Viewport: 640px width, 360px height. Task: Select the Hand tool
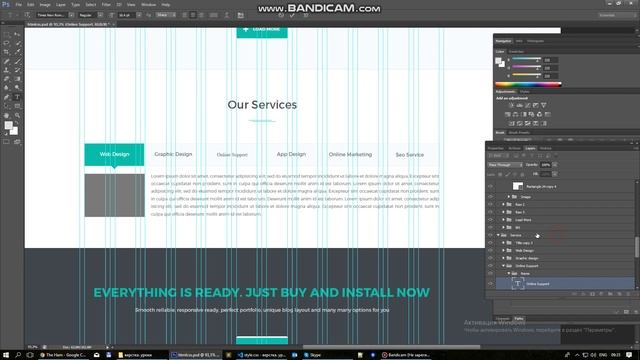(7, 116)
